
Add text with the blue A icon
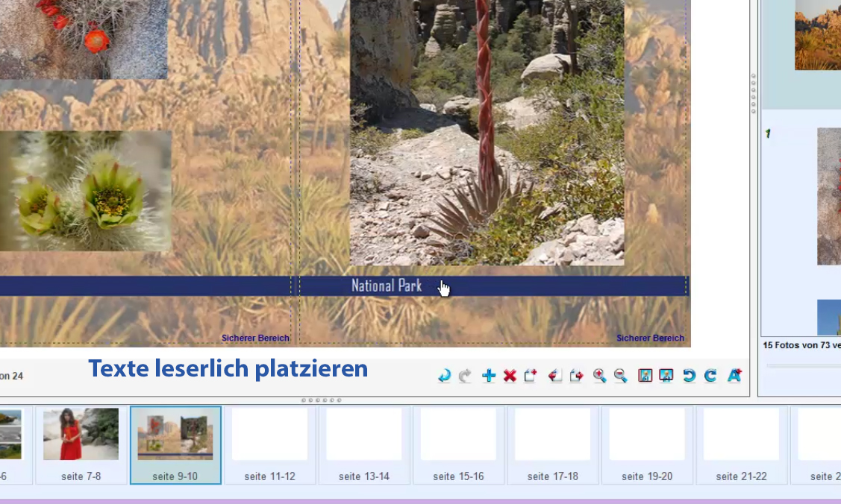(734, 376)
